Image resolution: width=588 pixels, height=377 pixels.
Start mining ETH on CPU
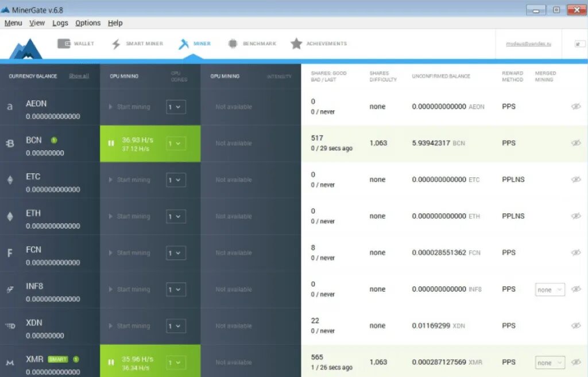point(130,216)
